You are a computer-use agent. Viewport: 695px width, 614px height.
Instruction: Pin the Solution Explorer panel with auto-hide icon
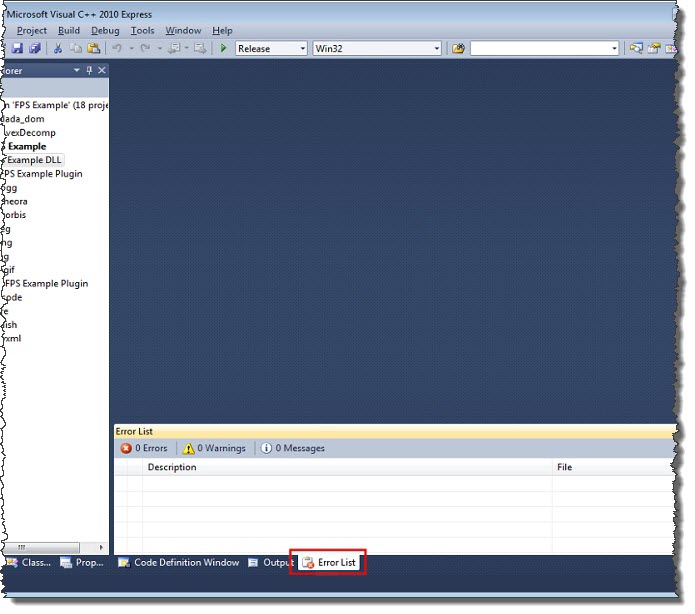click(89, 70)
